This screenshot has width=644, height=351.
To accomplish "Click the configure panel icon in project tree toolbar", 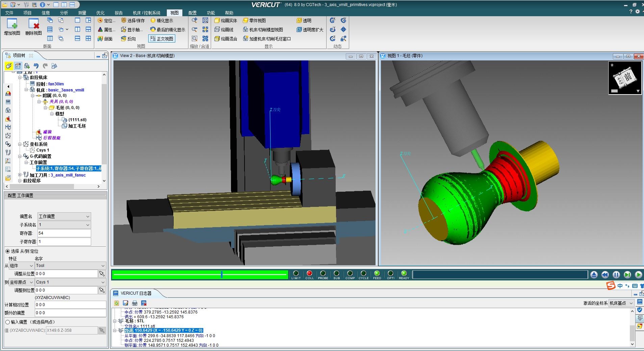I will (18, 66).
